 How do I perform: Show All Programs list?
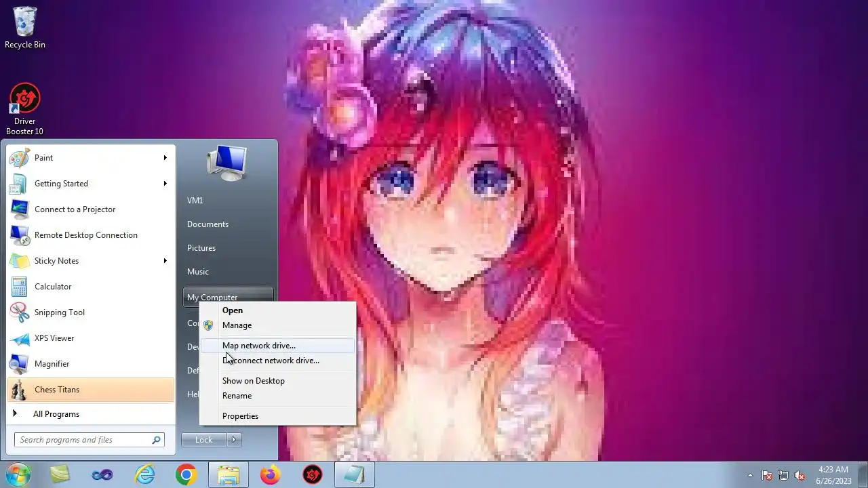(90, 414)
